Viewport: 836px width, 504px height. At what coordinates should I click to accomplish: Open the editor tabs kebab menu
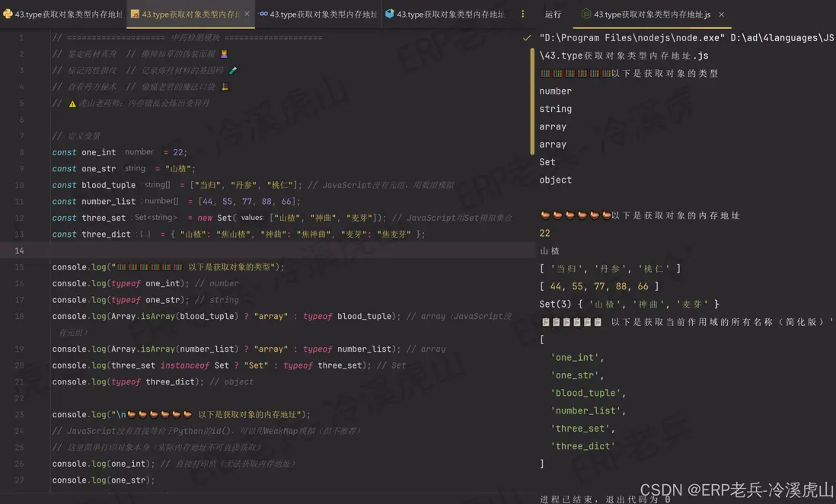click(522, 14)
